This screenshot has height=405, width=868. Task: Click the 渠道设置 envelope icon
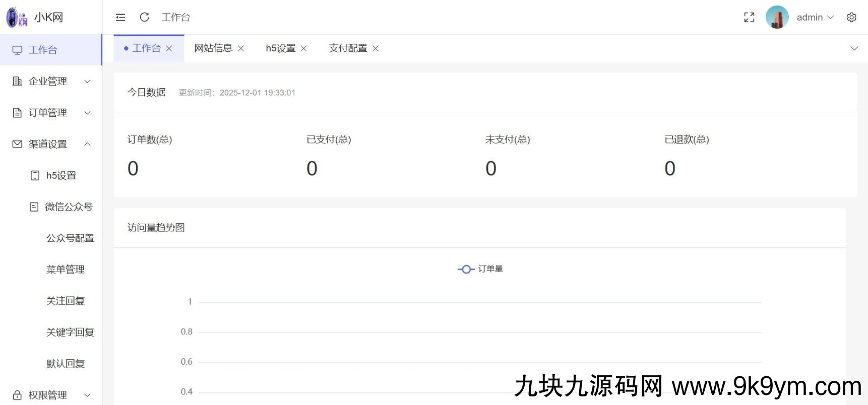pyautogui.click(x=17, y=144)
